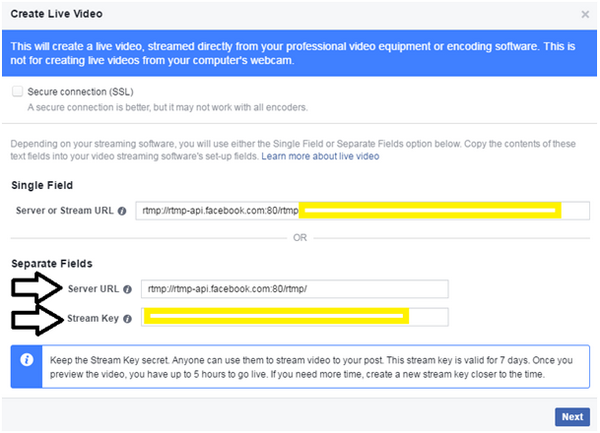Click the Single Field heading
This screenshot has width=600, height=433.
tap(42, 186)
